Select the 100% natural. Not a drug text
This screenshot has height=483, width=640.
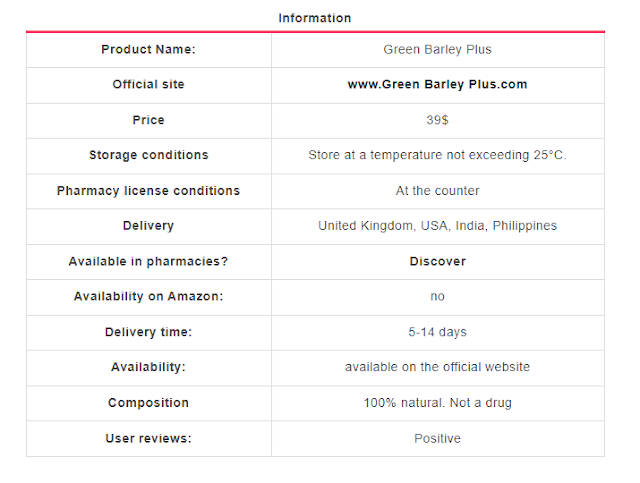[437, 403]
